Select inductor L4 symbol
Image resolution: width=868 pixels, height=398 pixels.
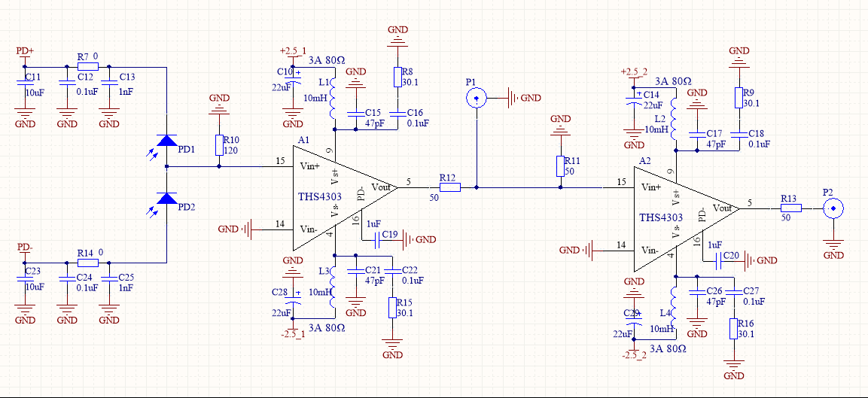pyautogui.click(x=675, y=308)
